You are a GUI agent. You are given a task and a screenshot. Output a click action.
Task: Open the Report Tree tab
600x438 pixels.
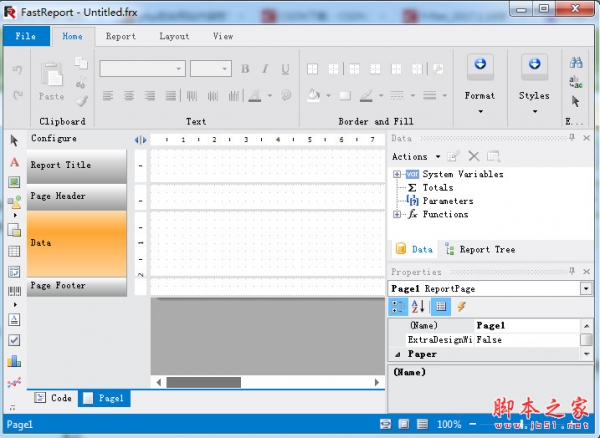pyautogui.click(x=480, y=250)
